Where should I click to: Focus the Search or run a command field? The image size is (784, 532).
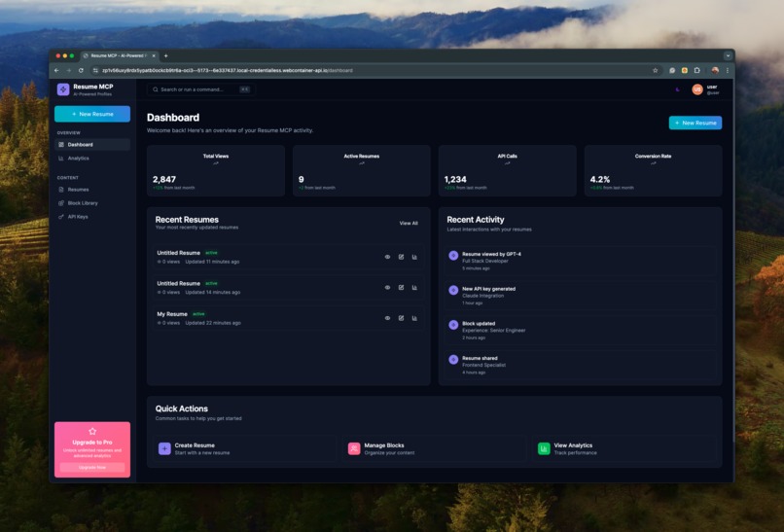(201, 89)
